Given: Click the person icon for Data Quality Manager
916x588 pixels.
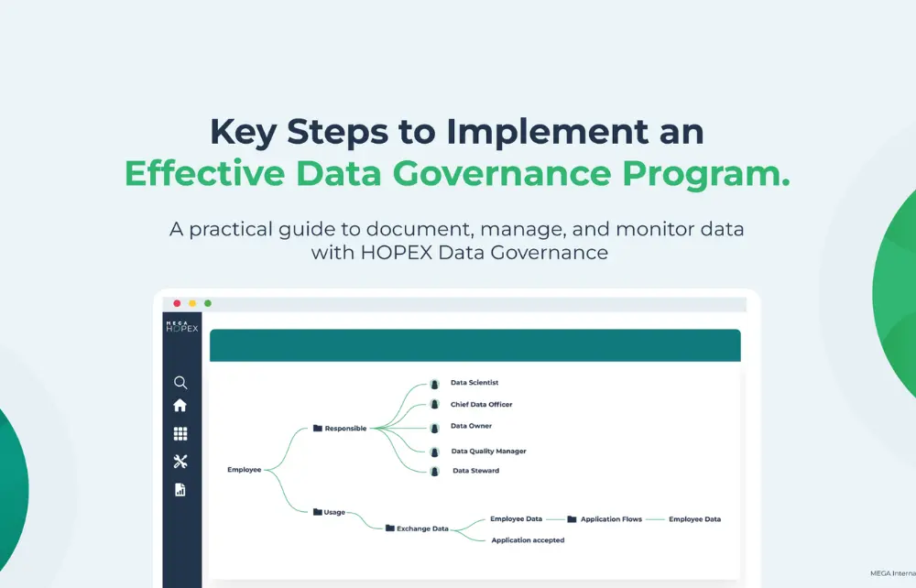Looking at the screenshot, I should (x=434, y=452).
